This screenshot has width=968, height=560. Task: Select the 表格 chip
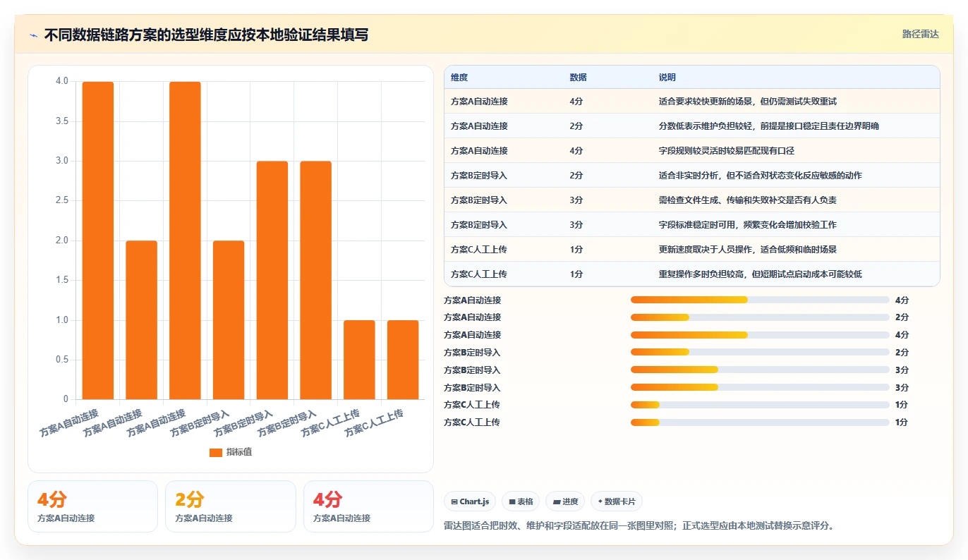pos(521,501)
